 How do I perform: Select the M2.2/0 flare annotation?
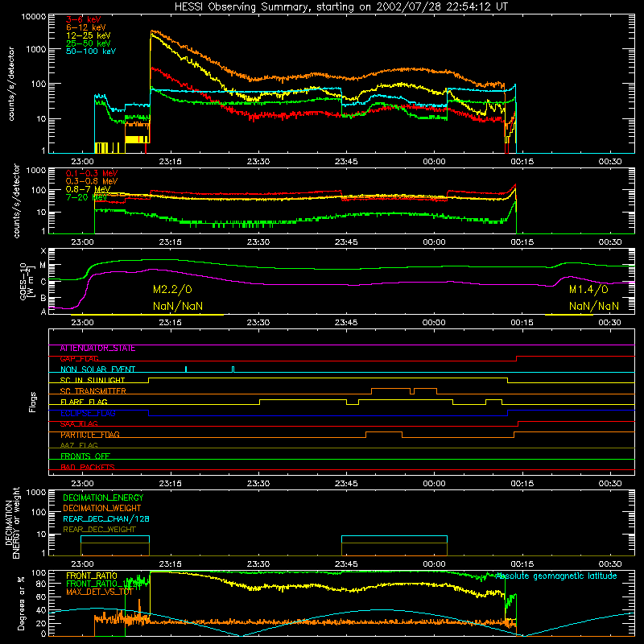[172, 290]
